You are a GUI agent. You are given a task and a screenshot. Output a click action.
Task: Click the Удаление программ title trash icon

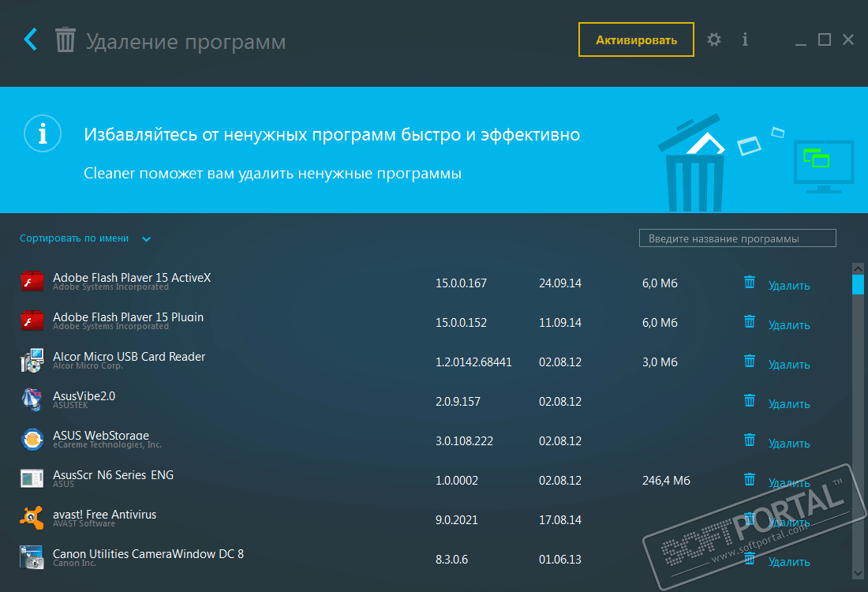(x=65, y=40)
